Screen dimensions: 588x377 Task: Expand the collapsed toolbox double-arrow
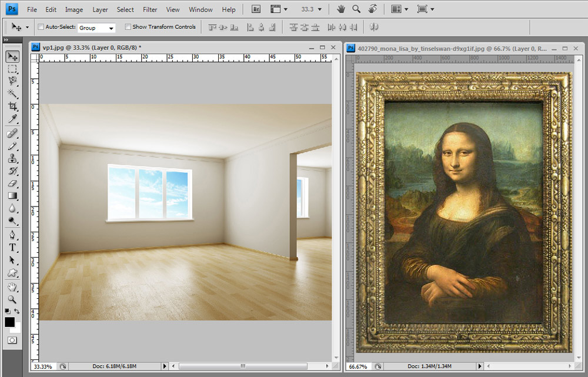click(x=6, y=39)
